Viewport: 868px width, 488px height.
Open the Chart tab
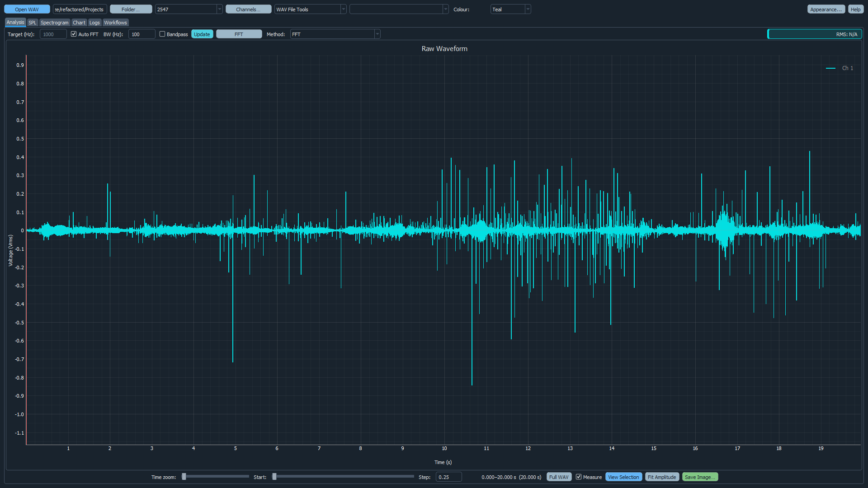pos(79,23)
